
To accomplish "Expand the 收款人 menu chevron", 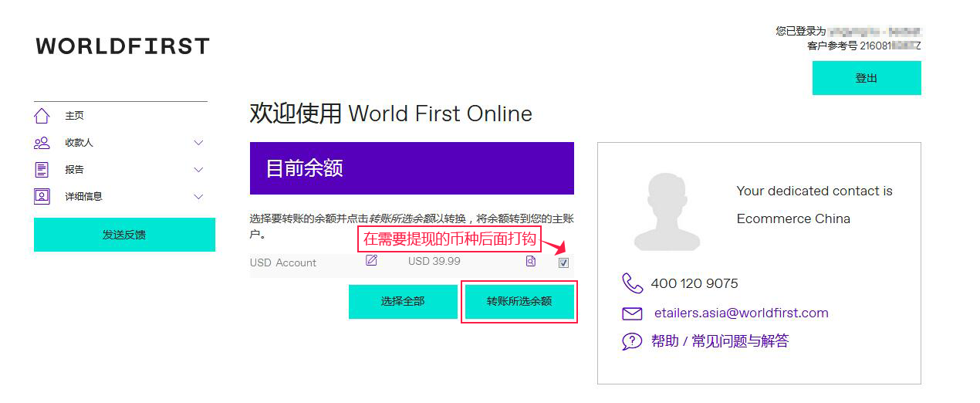I will [198, 143].
